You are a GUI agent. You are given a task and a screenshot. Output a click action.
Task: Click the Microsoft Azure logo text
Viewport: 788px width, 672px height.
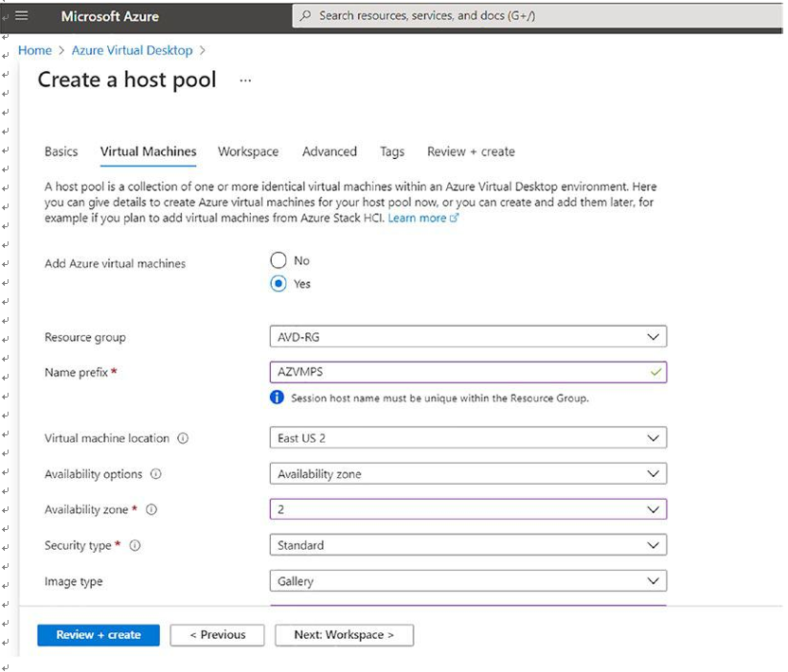point(110,17)
